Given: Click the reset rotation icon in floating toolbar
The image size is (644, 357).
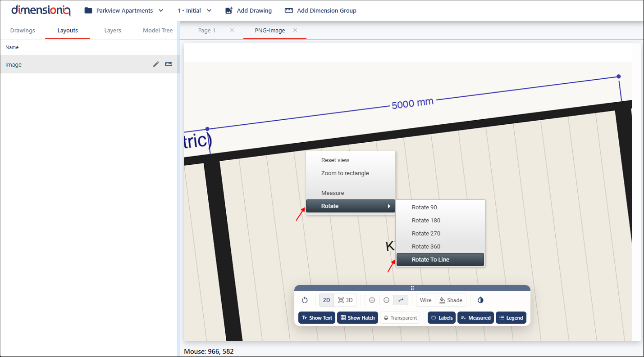Looking at the screenshot, I should point(305,300).
